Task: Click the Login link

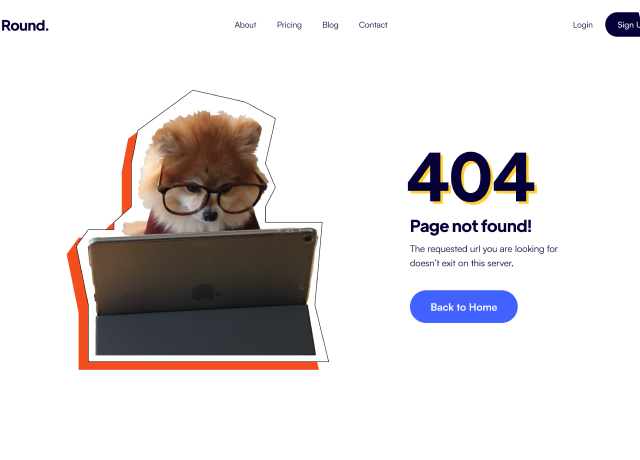Action: point(582,25)
